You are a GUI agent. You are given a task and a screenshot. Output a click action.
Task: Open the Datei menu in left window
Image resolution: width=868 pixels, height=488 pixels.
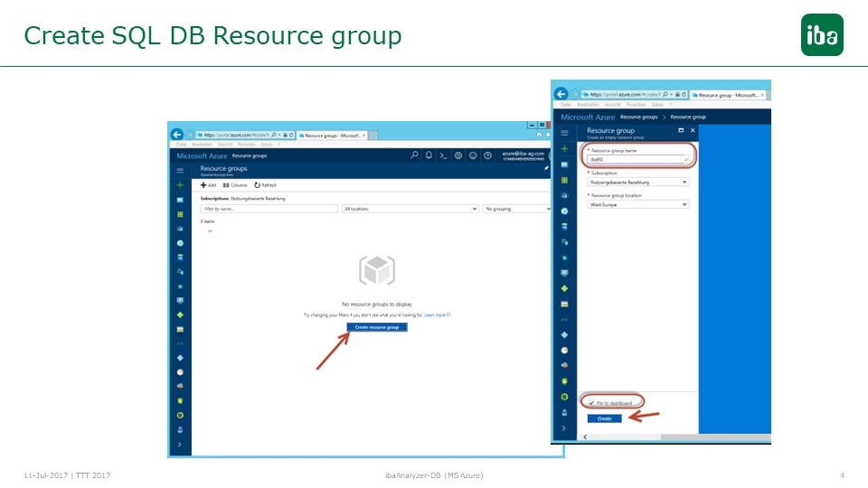(x=182, y=145)
